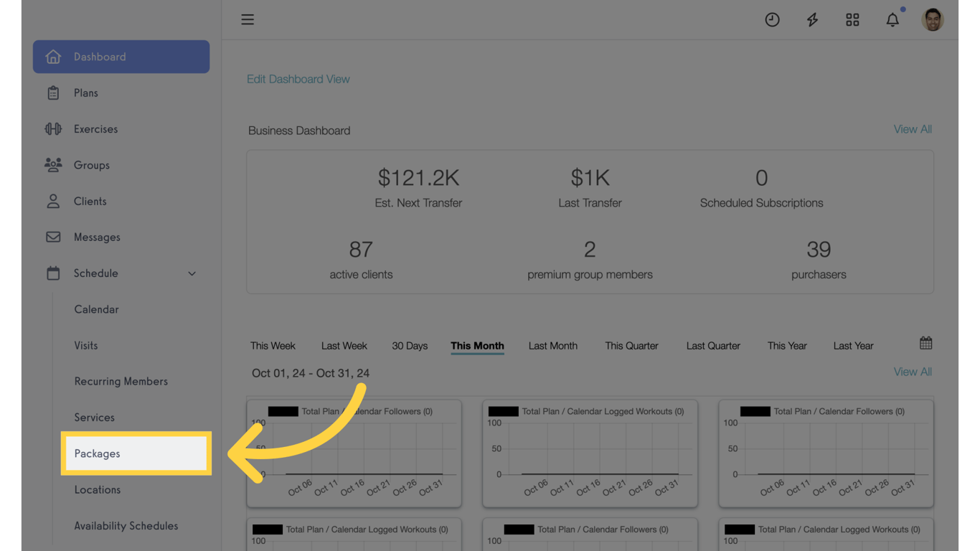
Task: Open notifications via the bell icon
Action: click(x=892, y=20)
